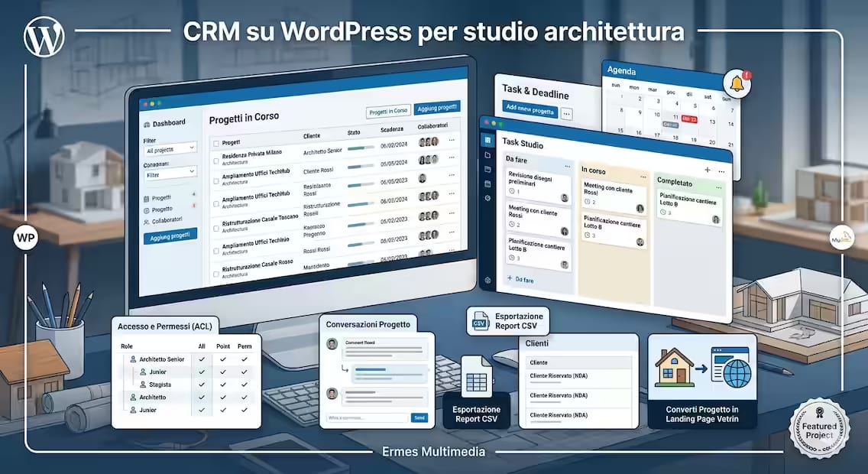Click the notification bell on the Agenda panel
Screen dimensions: 868x474
click(739, 82)
